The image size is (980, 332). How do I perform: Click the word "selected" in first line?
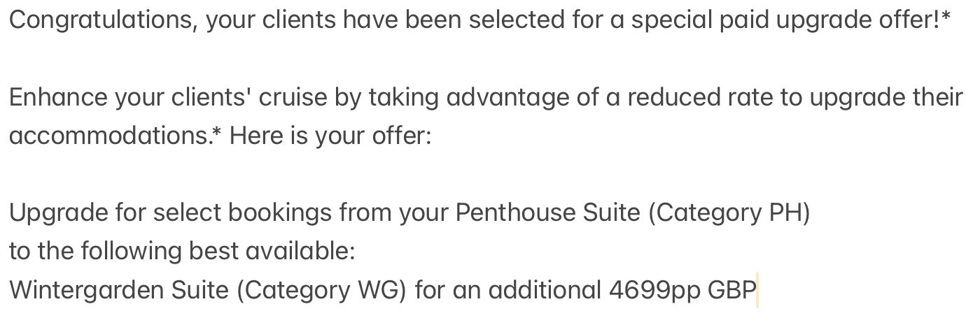click(x=514, y=20)
